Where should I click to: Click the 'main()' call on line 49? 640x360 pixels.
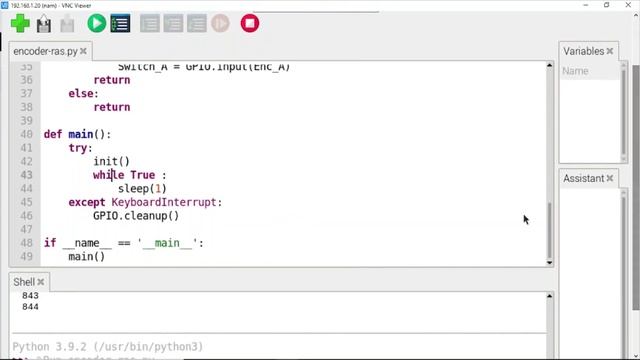(87, 257)
